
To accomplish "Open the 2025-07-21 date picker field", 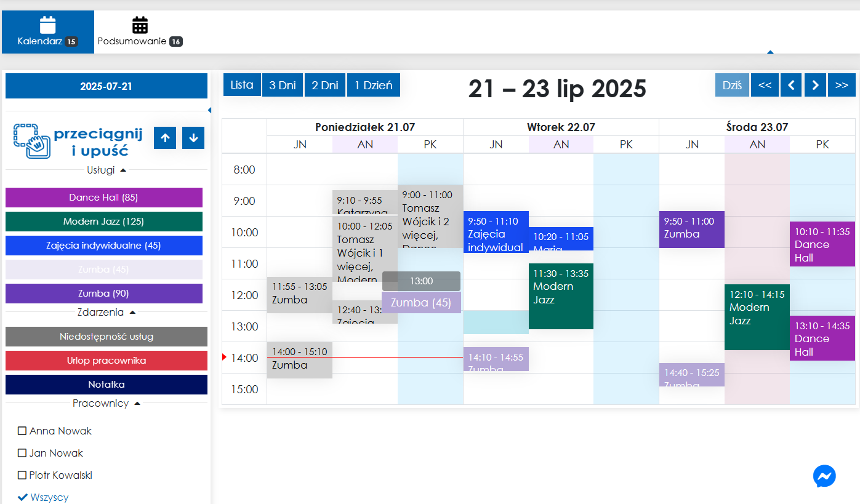I will coord(106,86).
